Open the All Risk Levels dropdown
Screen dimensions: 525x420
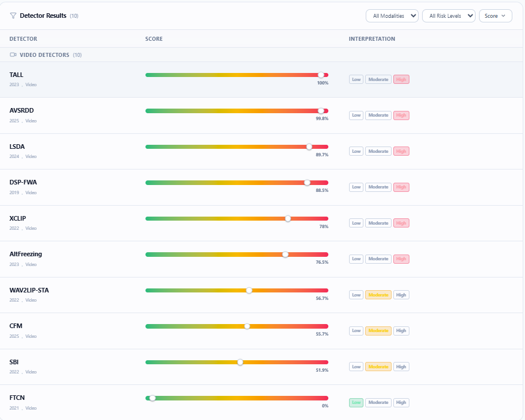(449, 16)
